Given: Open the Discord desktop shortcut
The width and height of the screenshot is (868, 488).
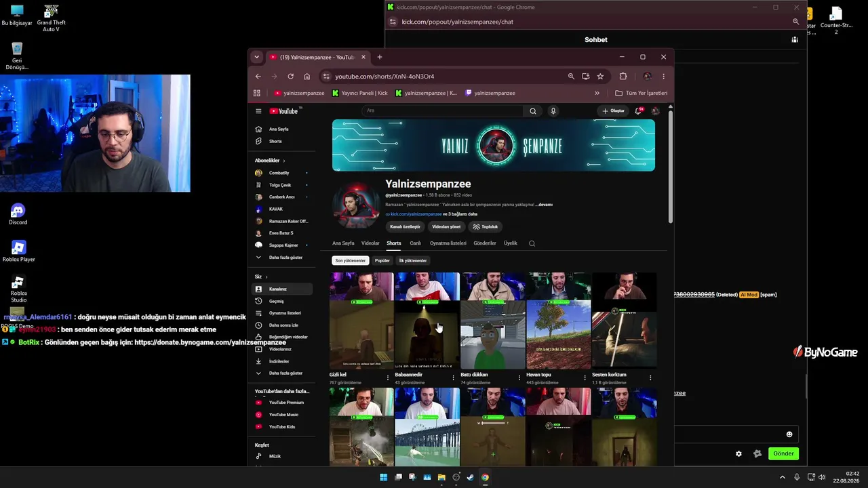Looking at the screenshot, I should 18,215.
